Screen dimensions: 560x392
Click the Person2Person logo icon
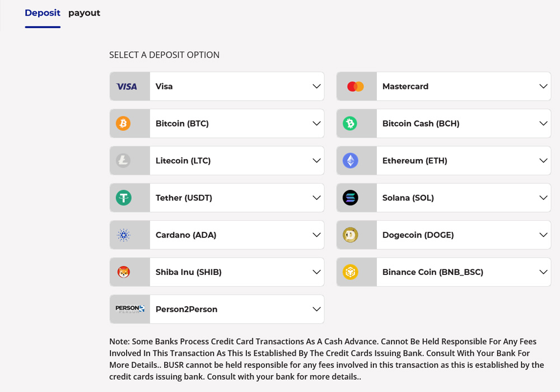[x=129, y=309]
